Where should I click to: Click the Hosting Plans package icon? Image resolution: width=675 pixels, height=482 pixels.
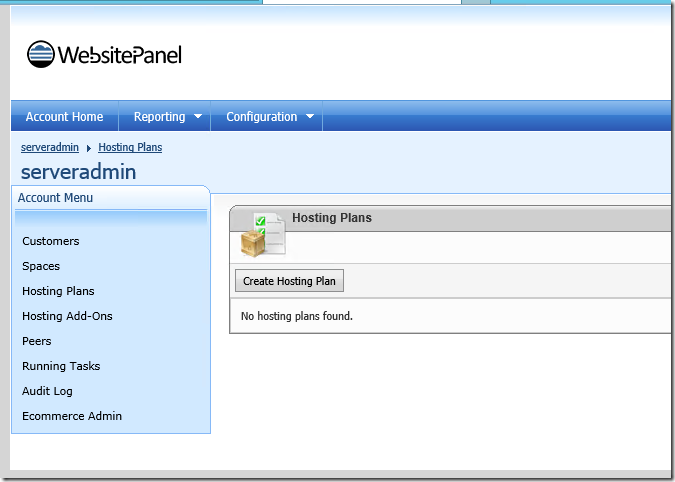[x=263, y=235]
